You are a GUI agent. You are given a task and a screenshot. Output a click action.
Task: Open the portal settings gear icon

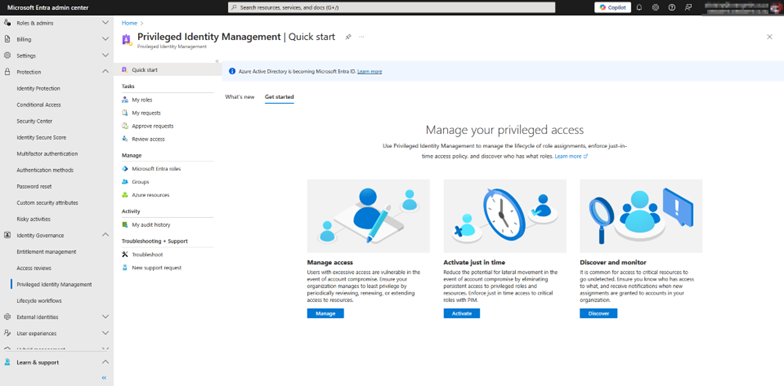pyautogui.click(x=656, y=8)
